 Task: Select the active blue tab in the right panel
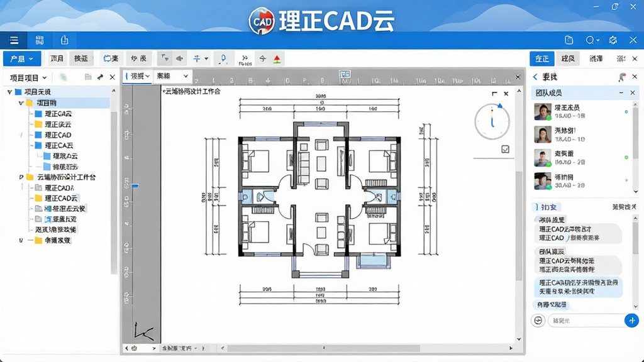541,58
